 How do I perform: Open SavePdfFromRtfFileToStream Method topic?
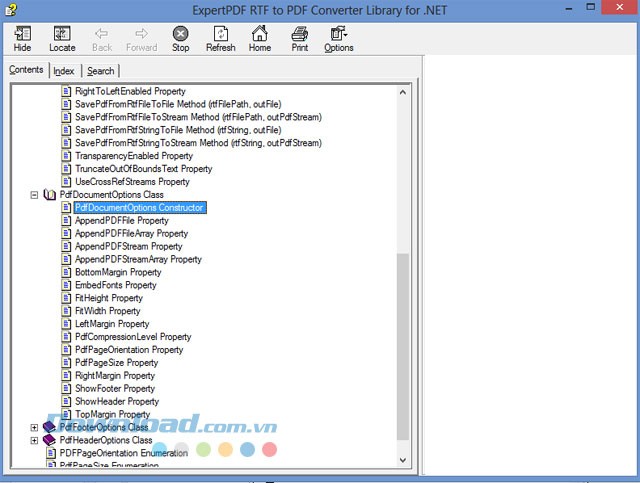click(198, 117)
